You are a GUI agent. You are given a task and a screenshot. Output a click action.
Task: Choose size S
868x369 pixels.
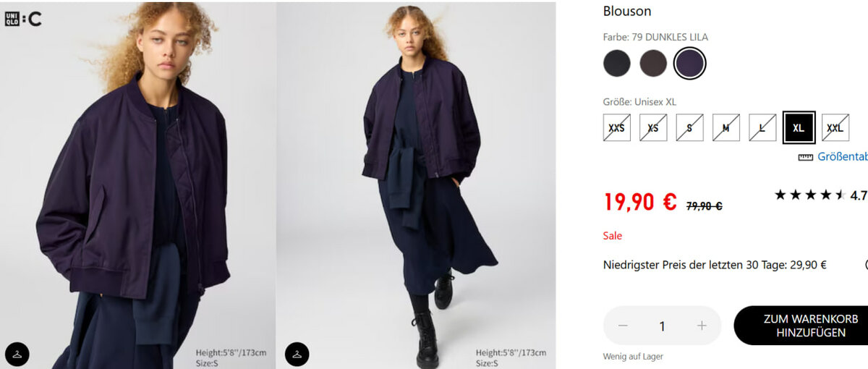pyautogui.click(x=690, y=127)
